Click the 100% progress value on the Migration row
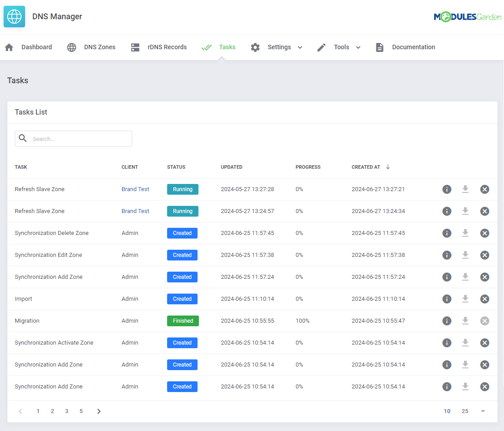504x431 pixels. coord(302,321)
